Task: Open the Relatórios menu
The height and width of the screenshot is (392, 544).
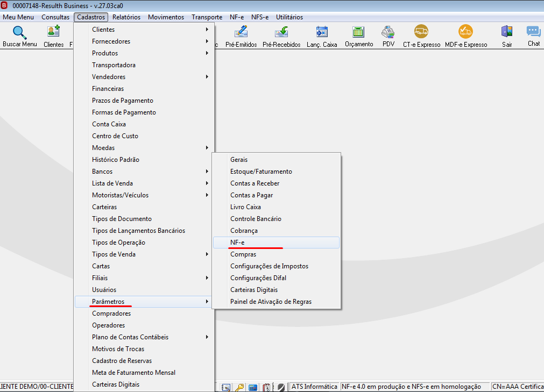Action: point(126,17)
